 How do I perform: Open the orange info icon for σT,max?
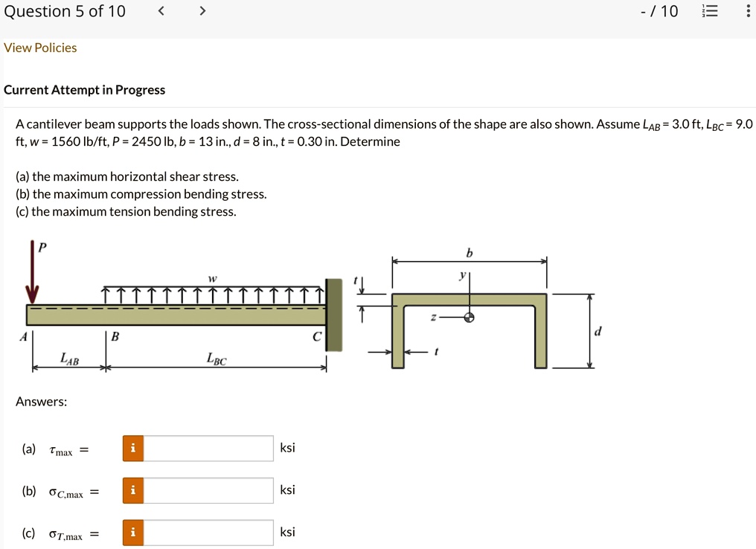click(x=132, y=533)
